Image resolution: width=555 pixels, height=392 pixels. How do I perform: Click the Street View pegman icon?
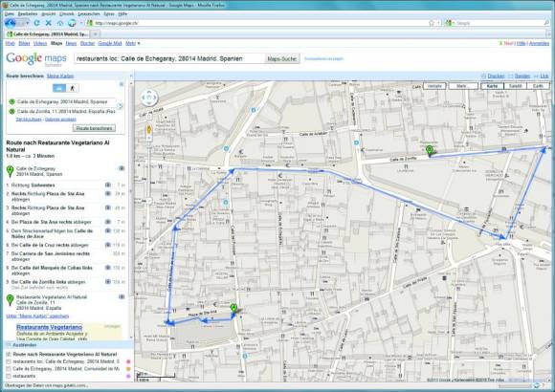(x=149, y=130)
